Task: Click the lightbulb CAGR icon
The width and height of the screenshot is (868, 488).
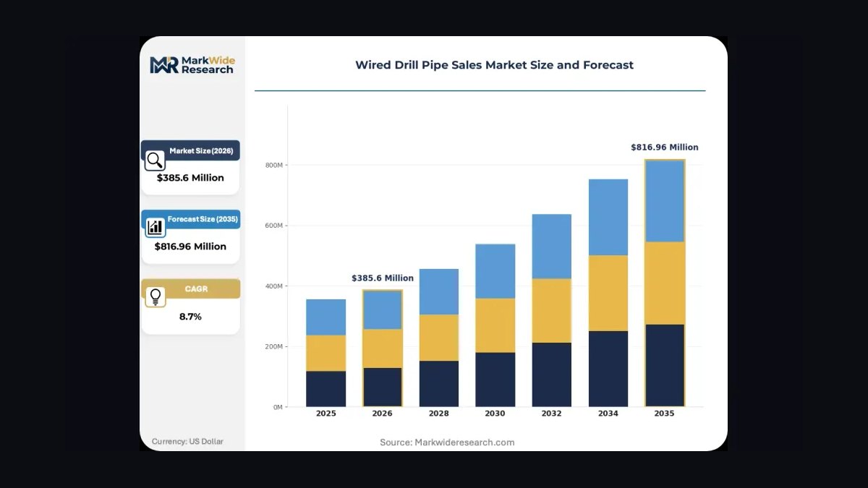Action: point(155,296)
